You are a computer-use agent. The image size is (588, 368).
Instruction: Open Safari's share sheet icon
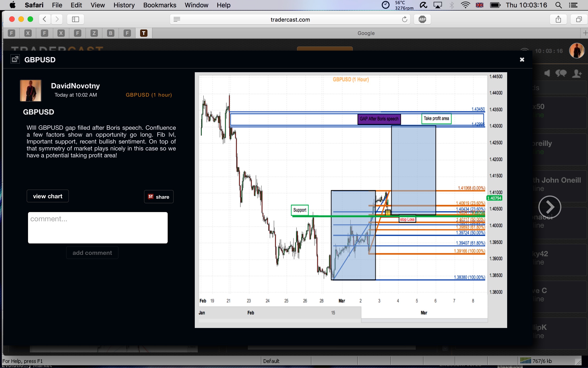(558, 19)
